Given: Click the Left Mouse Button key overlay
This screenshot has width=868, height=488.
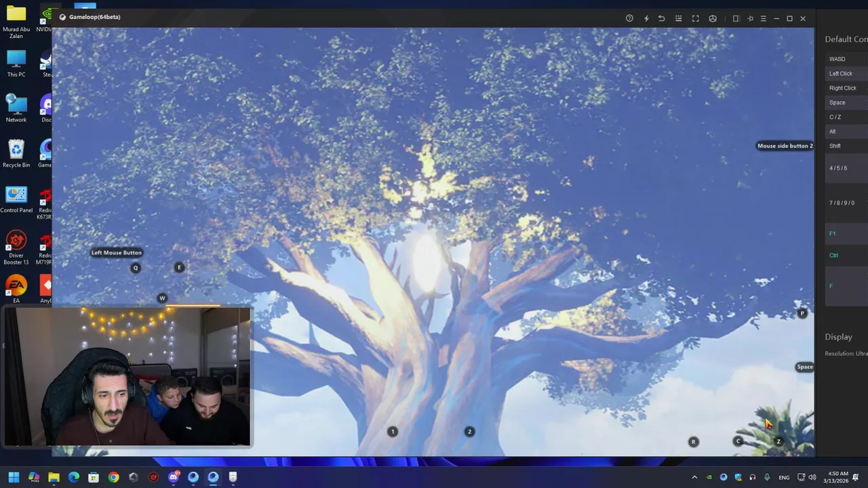Looking at the screenshot, I should (x=117, y=253).
